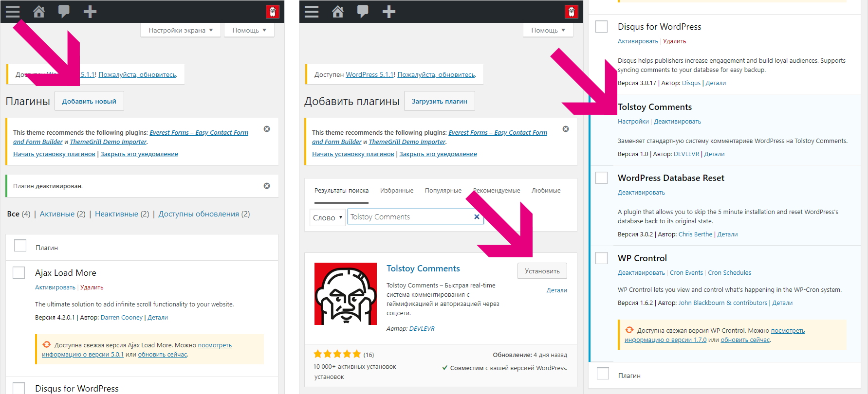Open 'Cron Events' under WP Crontrol
The image size is (868, 394).
pos(686,273)
